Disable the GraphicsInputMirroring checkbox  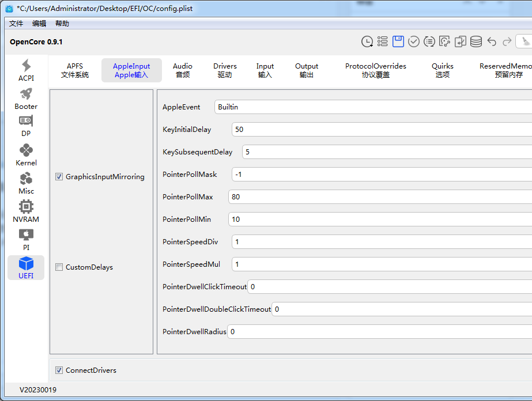[x=59, y=177]
